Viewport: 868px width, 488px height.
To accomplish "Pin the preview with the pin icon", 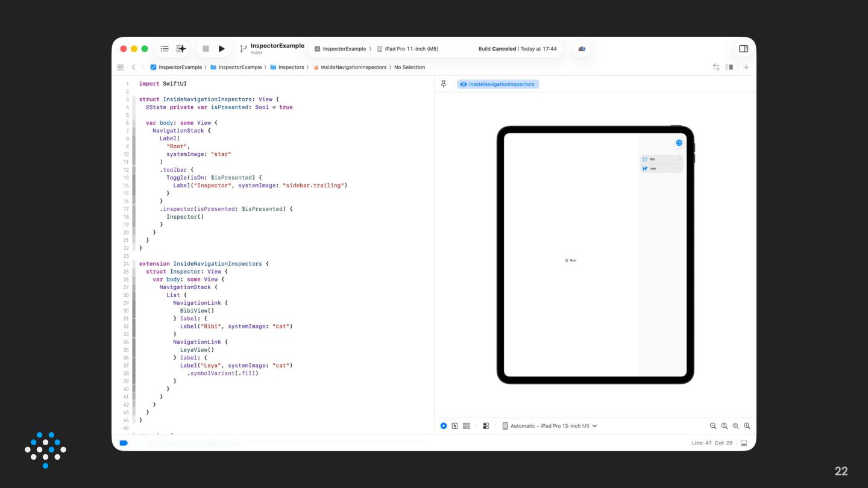I will [x=444, y=84].
